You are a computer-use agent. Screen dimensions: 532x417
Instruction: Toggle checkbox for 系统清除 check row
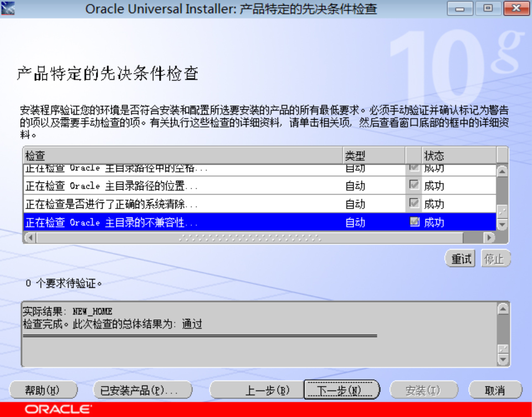click(414, 204)
